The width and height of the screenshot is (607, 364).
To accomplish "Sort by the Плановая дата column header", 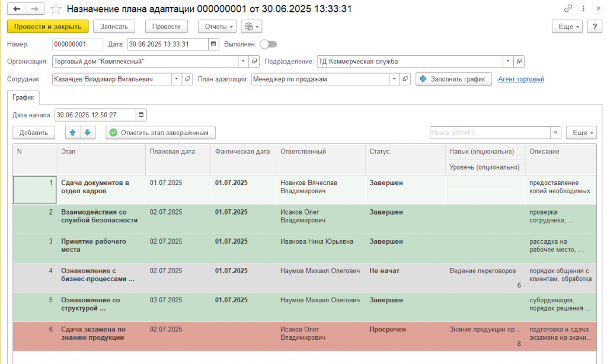I will point(178,159).
